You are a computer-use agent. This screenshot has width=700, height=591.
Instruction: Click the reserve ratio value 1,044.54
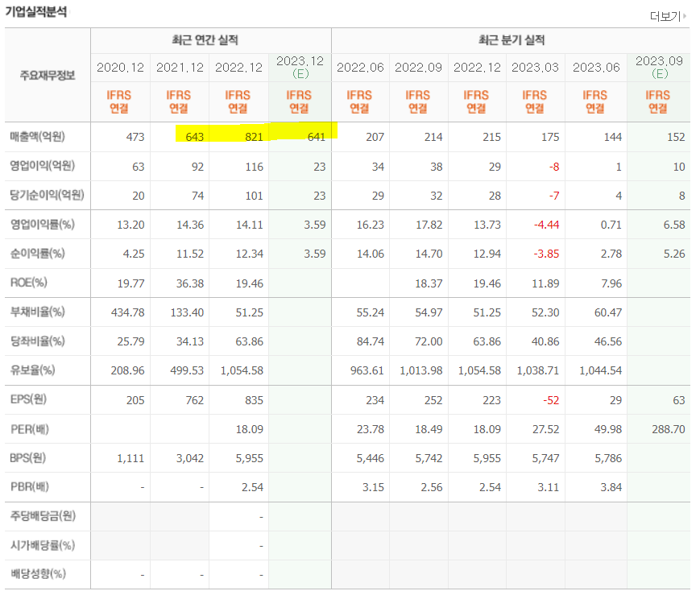pos(600,370)
